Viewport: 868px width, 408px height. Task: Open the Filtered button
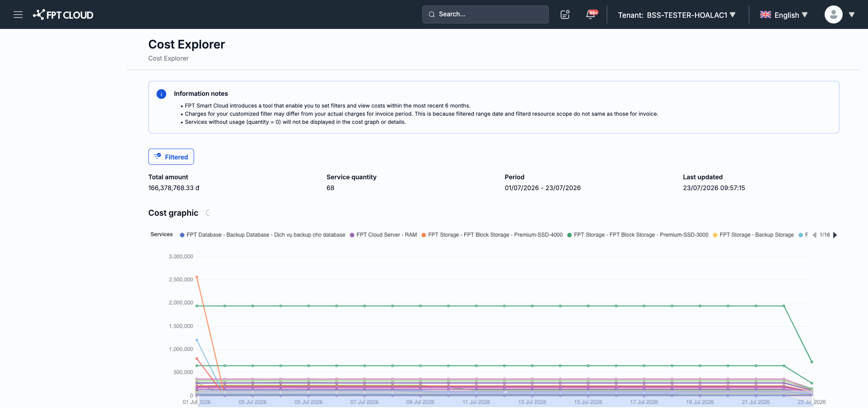pyautogui.click(x=171, y=157)
